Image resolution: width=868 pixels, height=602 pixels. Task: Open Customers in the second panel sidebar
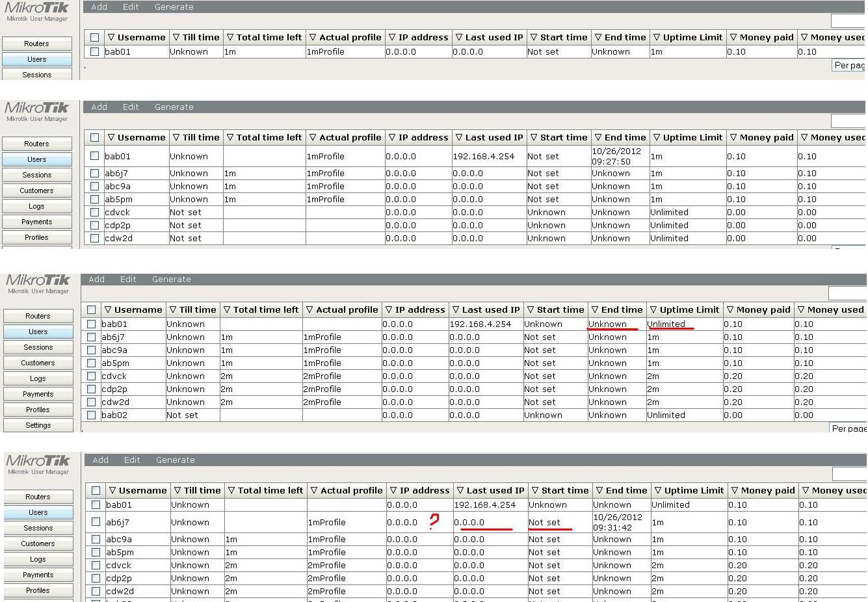click(36, 190)
